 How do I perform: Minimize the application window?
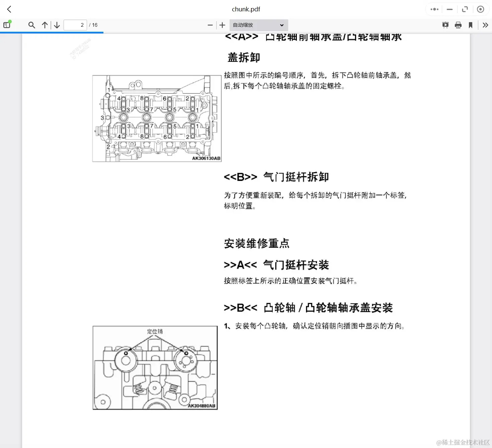coord(449,9)
